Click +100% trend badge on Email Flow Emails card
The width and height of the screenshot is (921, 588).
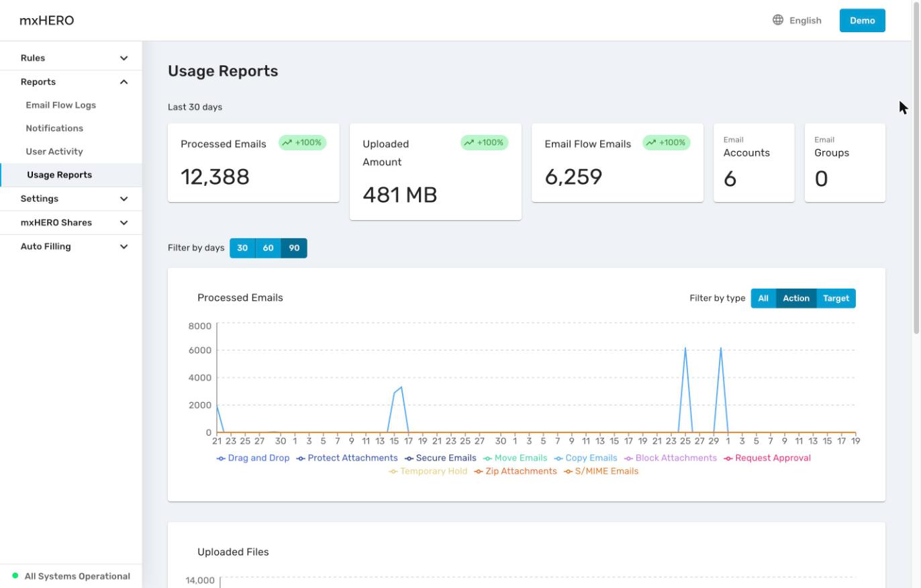[x=667, y=142]
